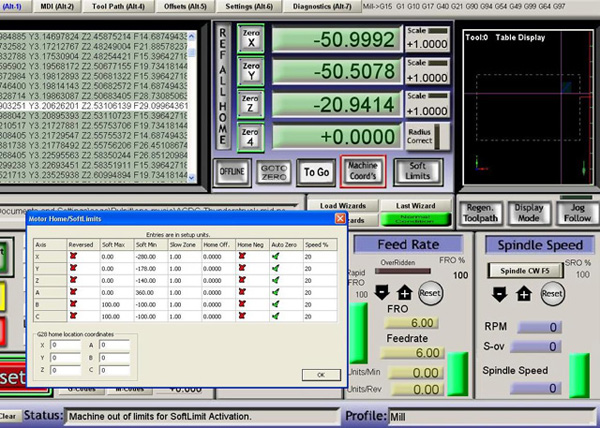
Task: Zero the Y axis DRO
Action: pyautogui.click(x=251, y=71)
